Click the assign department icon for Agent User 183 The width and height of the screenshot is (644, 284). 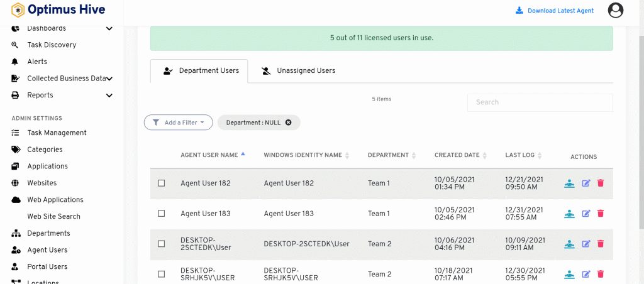point(569,214)
